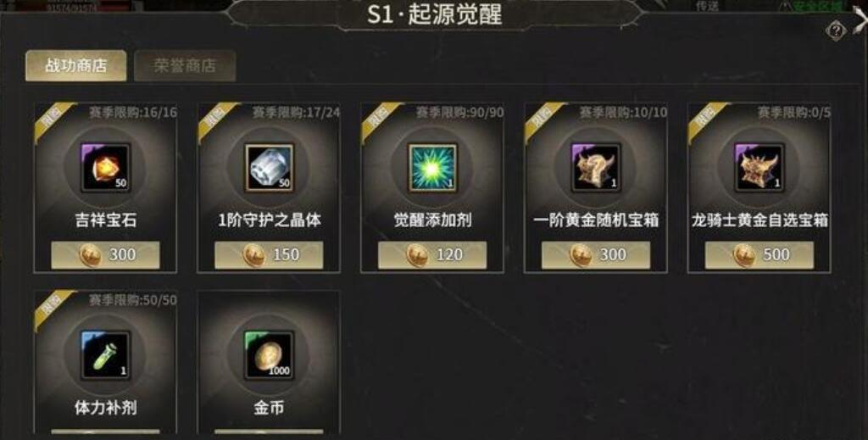Select the 龙骑士黄金自选宝箱 chest icon

(759, 168)
